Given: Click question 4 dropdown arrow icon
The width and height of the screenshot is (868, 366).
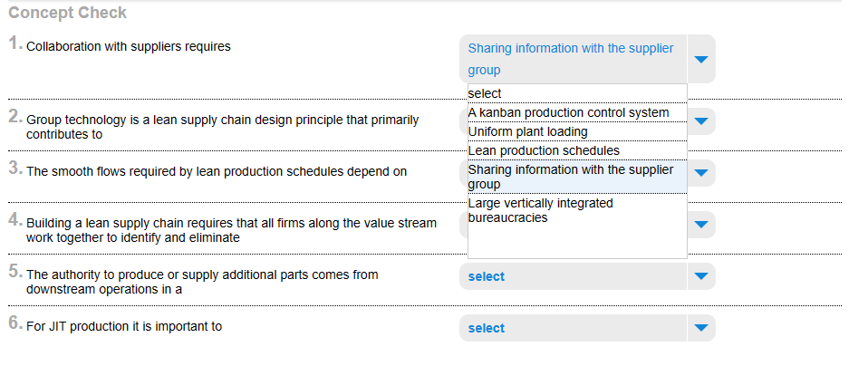Looking at the screenshot, I should point(701,224).
